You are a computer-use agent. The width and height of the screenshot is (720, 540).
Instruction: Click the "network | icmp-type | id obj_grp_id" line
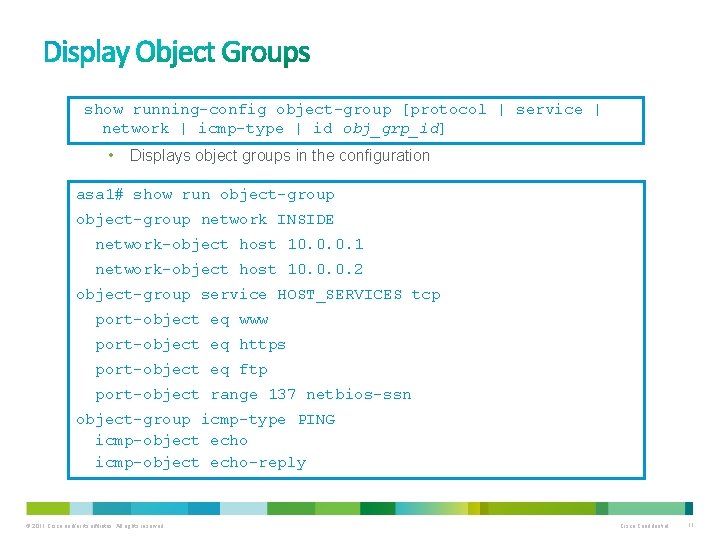(x=273, y=129)
